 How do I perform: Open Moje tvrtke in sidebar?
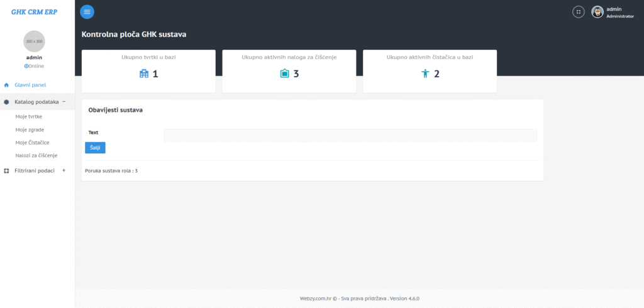[x=29, y=117]
